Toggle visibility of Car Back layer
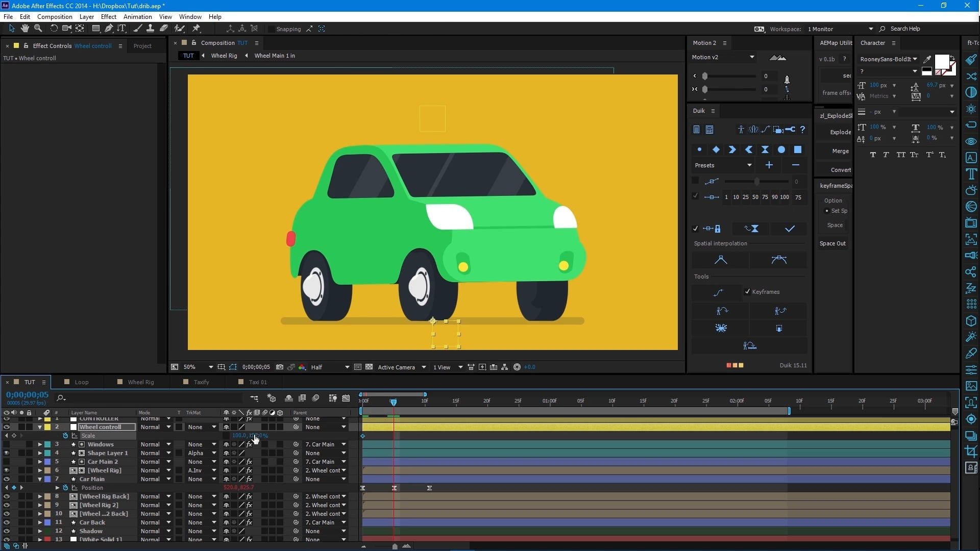Viewport: 980px width, 551px height. pos(6,522)
